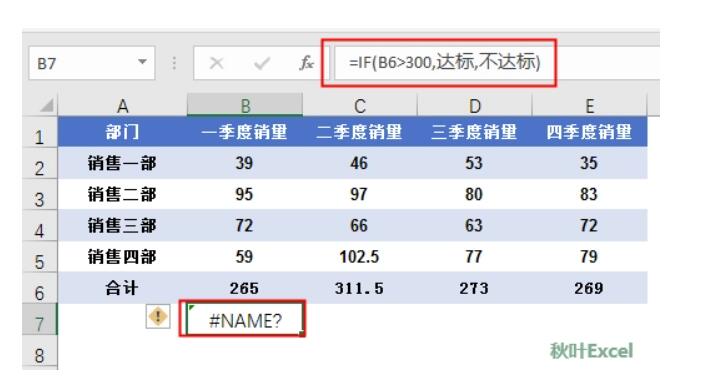This screenshot has height=377, width=710.
Task: Select row 1 header
Action: [x=40, y=133]
